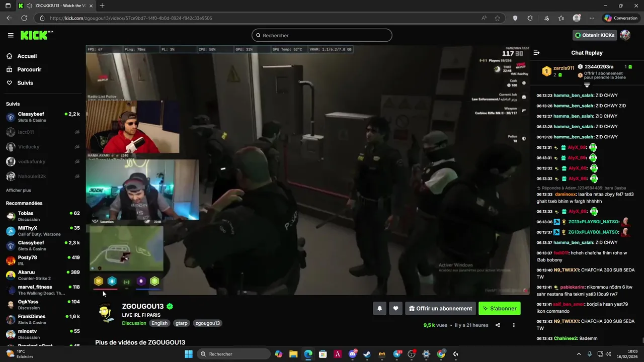Image resolution: width=644 pixels, height=362 pixels.
Task: Open the media control music icon
Action: 546,18
